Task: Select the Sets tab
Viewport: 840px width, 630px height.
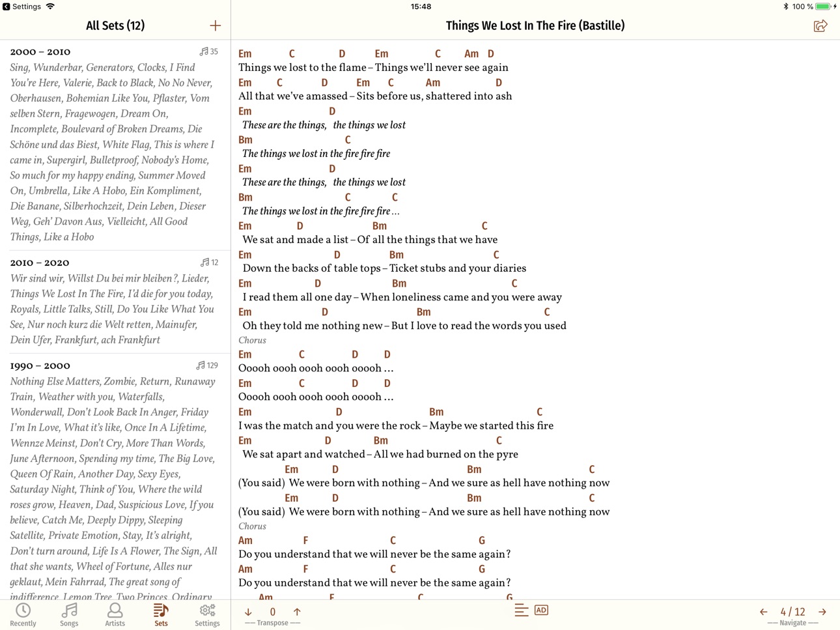Action: coord(161,614)
